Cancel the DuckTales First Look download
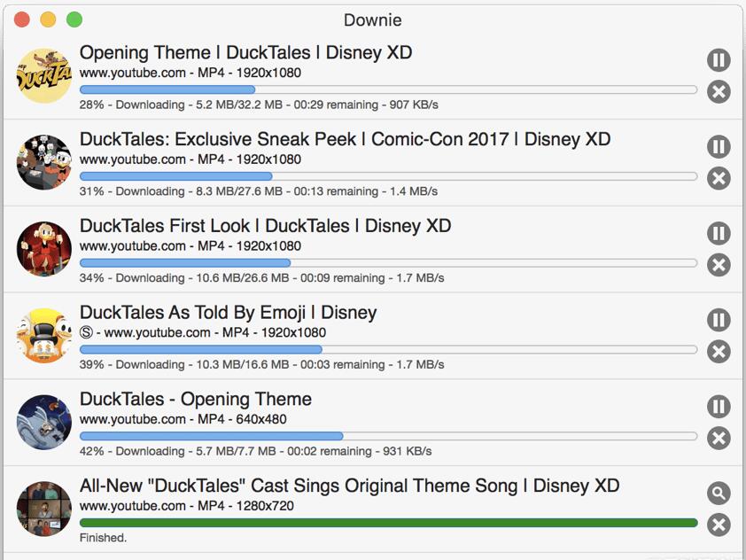This screenshot has width=746, height=560. (x=719, y=265)
